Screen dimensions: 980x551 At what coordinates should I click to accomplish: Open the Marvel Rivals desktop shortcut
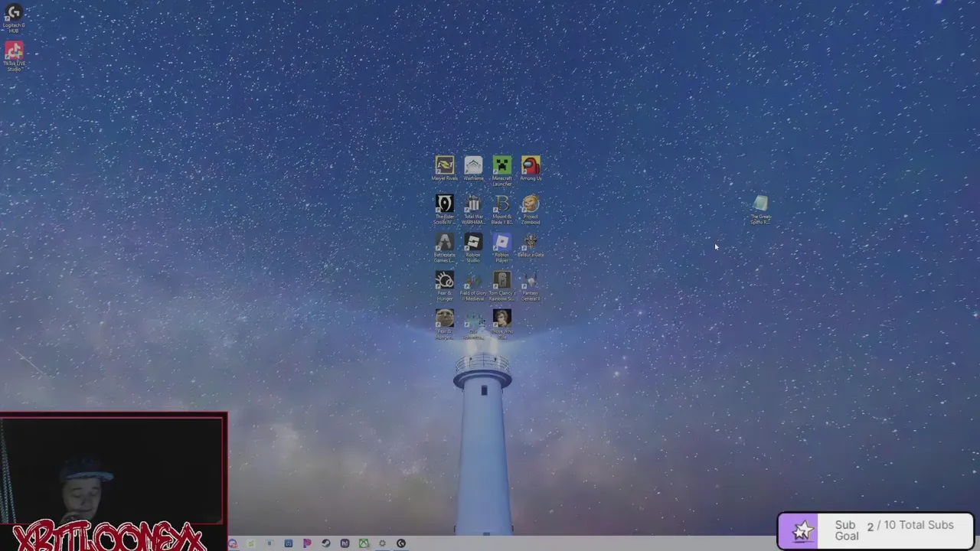pos(444,168)
